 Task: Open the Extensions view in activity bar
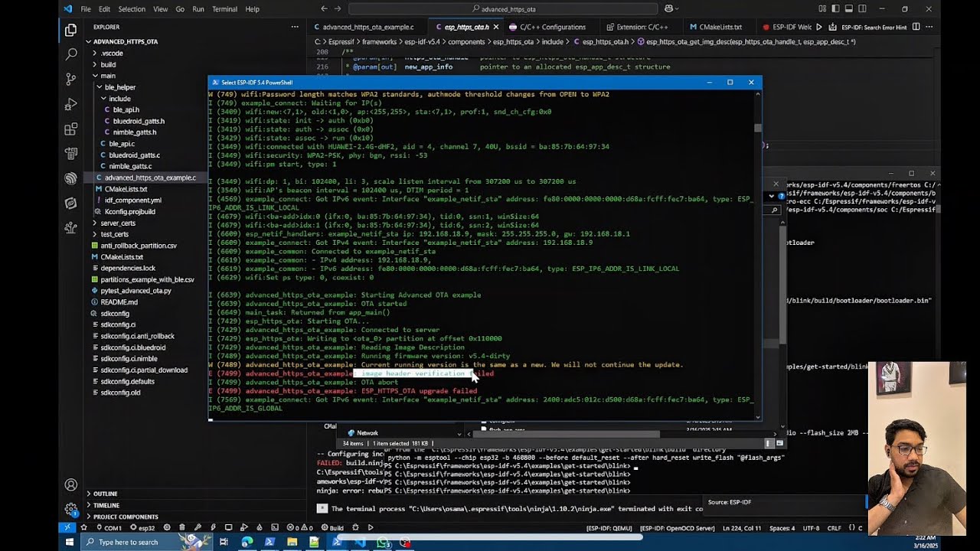click(x=71, y=129)
